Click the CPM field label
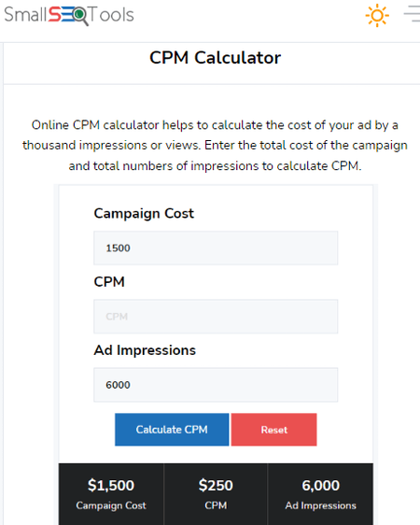Image resolution: width=420 pixels, height=525 pixels. [x=109, y=282]
